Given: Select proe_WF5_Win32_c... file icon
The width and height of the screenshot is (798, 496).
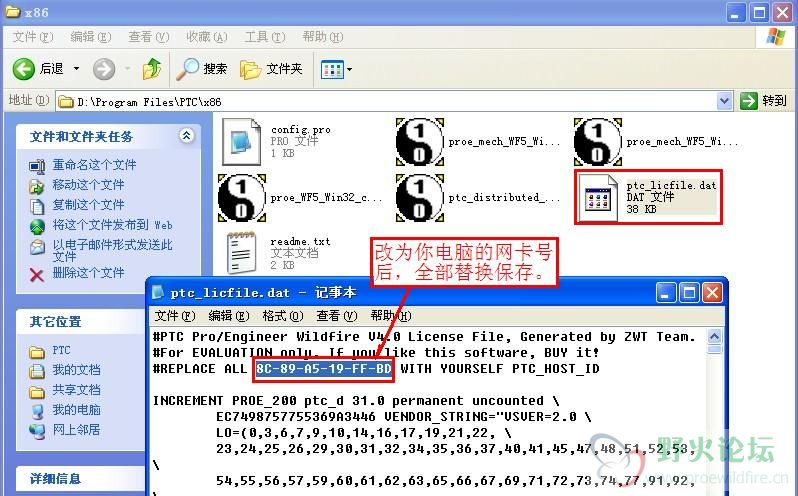Looking at the screenshot, I should point(242,198).
